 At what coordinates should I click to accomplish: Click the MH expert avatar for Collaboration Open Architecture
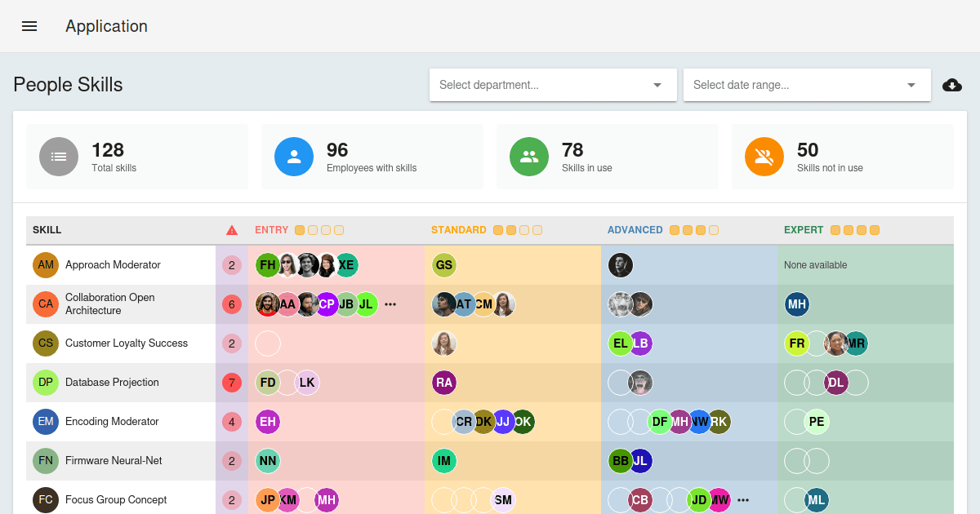click(796, 304)
